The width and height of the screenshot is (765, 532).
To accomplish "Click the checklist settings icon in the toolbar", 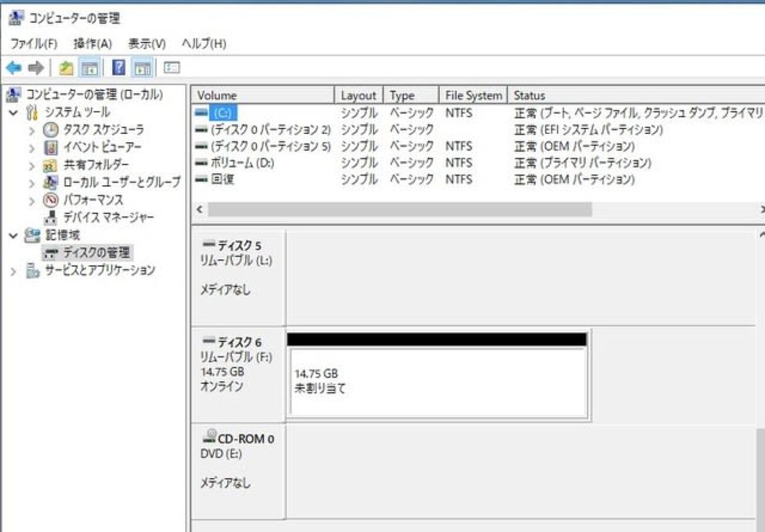I will (171, 68).
